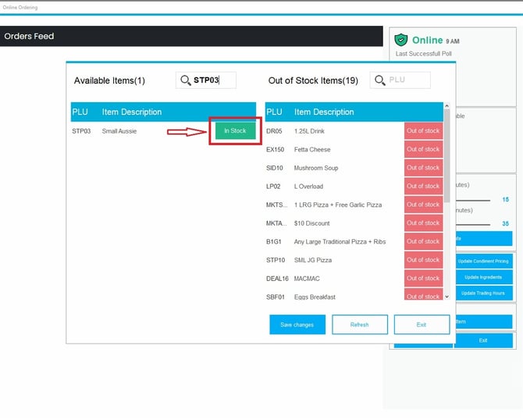Click Item Description header in Available Items table

pyautogui.click(x=132, y=112)
